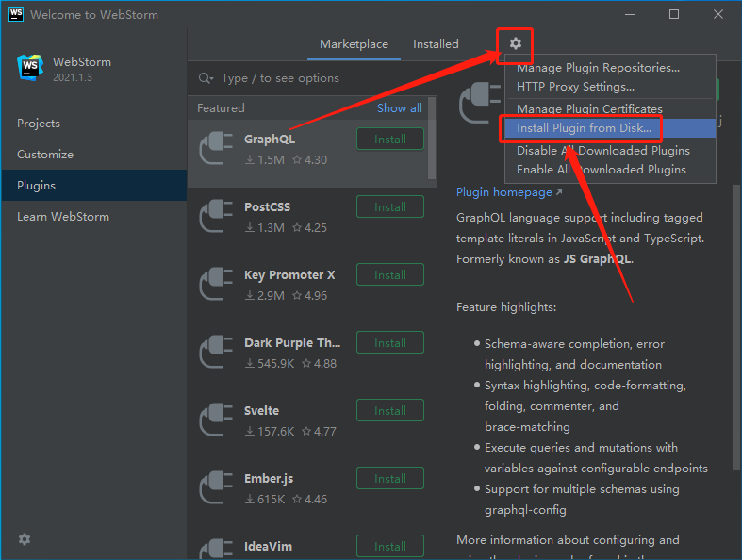The height and width of the screenshot is (560, 742).
Task: Select Plugins in the sidebar
Action: tap(94, 186)
